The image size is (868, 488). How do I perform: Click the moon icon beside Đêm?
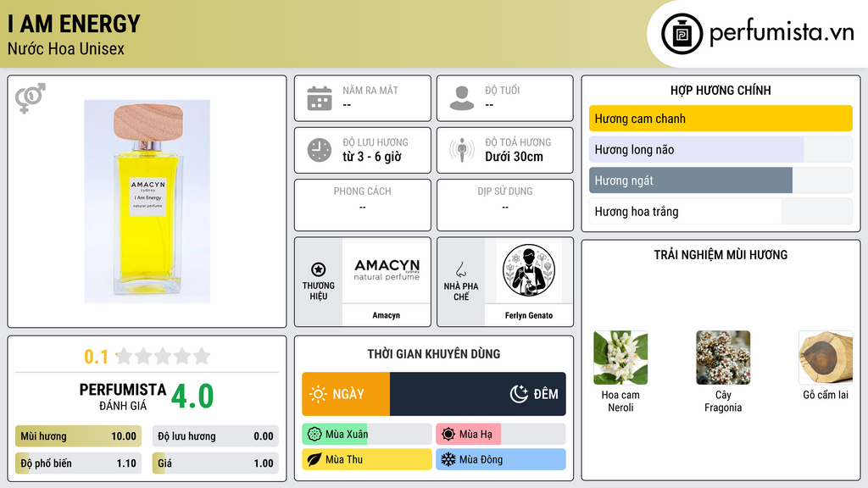[519, 394]
